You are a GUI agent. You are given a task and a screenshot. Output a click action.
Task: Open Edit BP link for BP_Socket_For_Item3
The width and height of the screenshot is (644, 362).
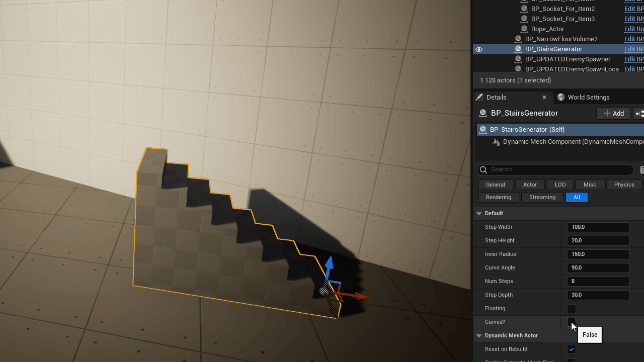634,19
